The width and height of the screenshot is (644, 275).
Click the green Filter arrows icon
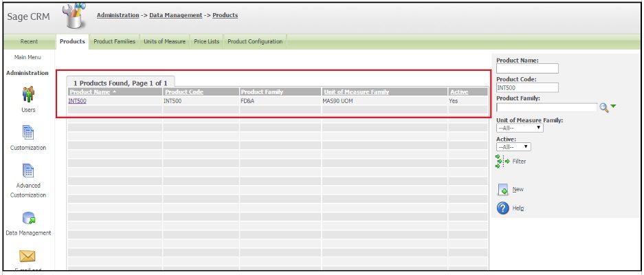[x=502, y=161]
